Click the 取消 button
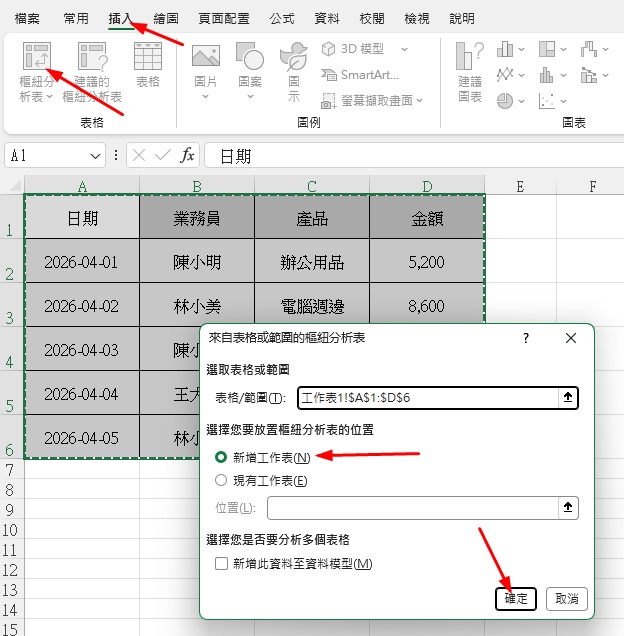Viewport: 624px width, 636px height. (566, 598)
